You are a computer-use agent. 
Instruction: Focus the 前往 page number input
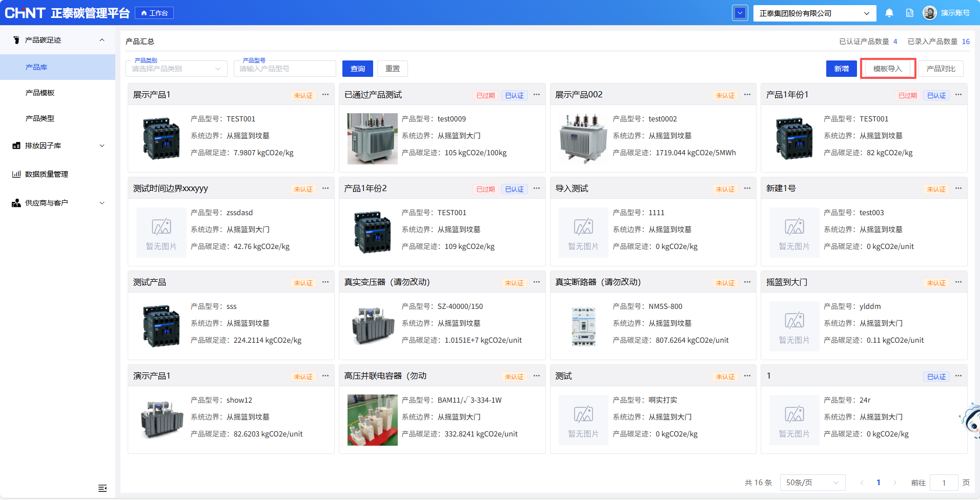[x=944, y=483]
